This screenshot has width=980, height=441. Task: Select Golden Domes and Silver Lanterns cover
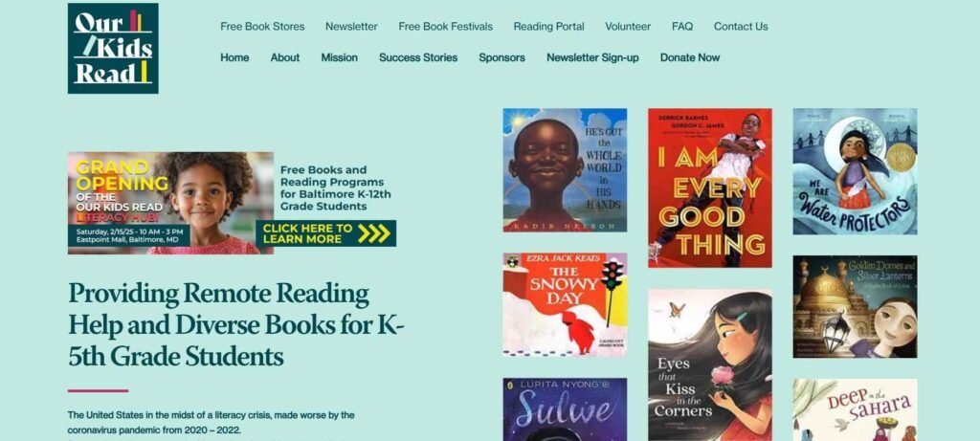[x=855, y=307]
